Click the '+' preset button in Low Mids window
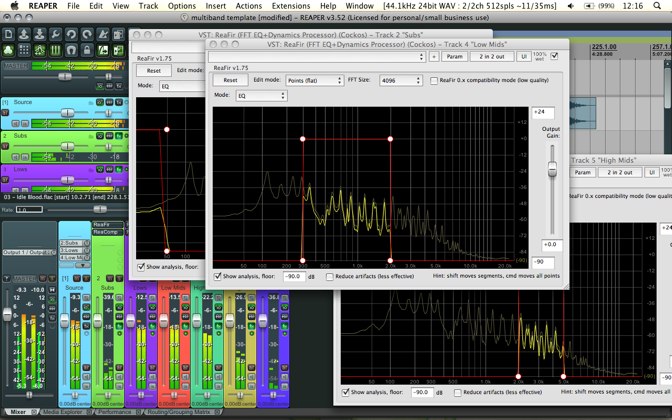Screen dimensions: 672x420 tap(434, 57)
